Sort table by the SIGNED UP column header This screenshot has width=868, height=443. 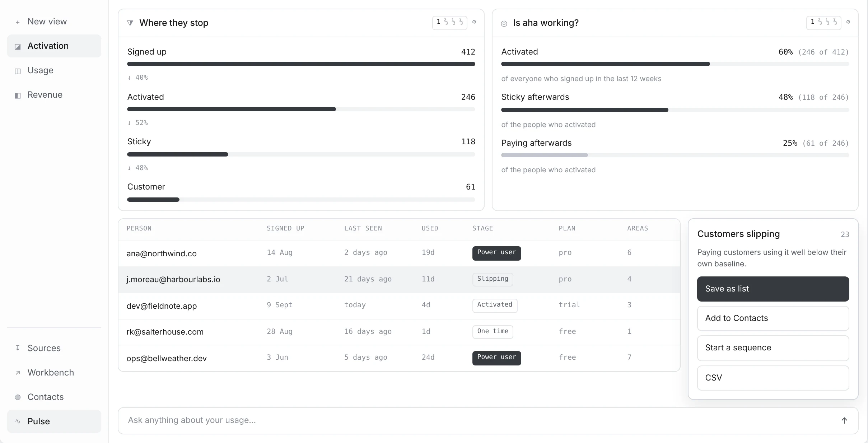pyautogui.click(x=285, y=228)
